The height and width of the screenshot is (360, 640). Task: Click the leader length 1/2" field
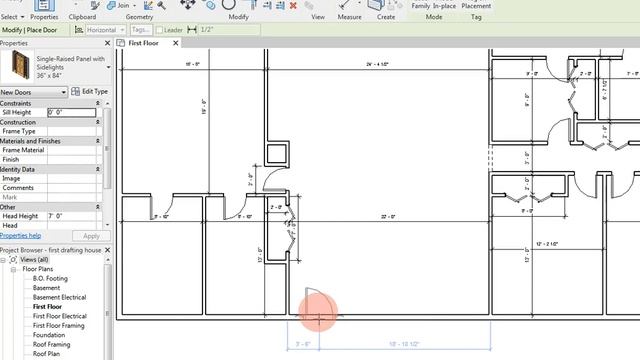[x=229, y=30]
